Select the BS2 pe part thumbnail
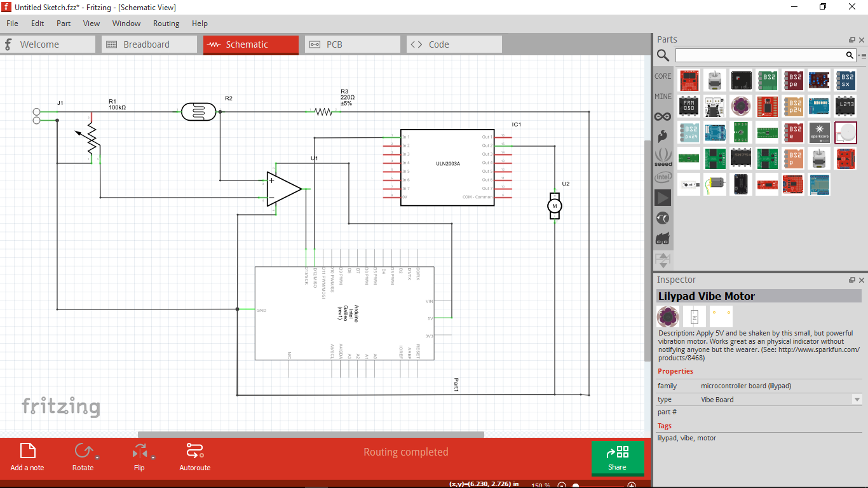This screenshot has width=868, height=488. pos(793,80)
